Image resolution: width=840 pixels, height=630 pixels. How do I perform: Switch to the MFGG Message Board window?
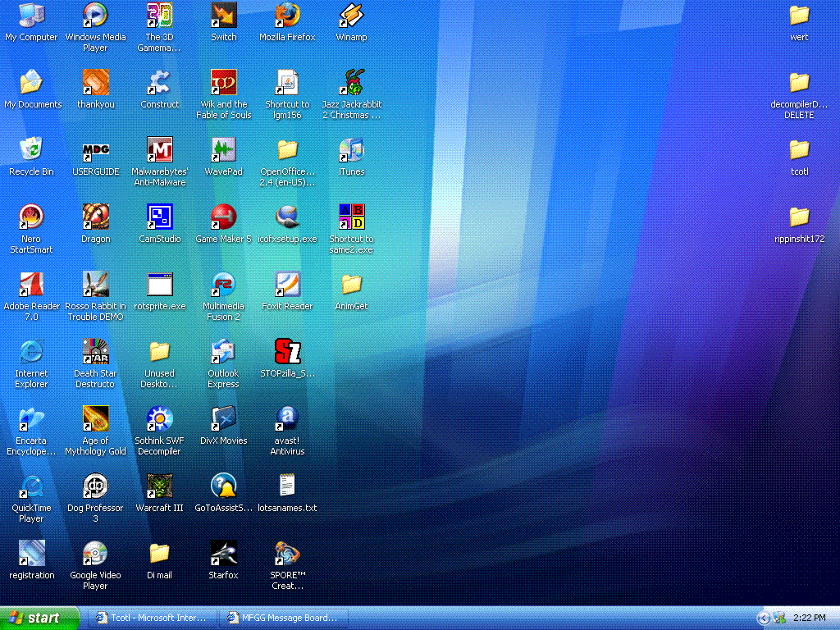(283, 618)
